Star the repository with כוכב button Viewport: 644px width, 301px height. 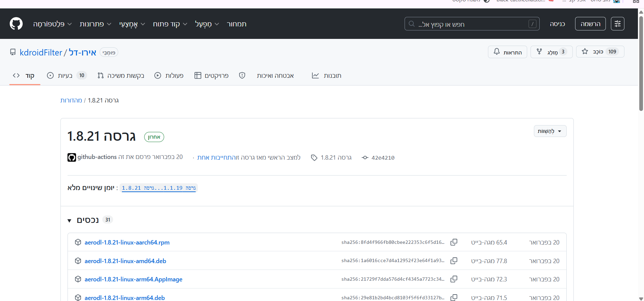click(x=600, y=52)
